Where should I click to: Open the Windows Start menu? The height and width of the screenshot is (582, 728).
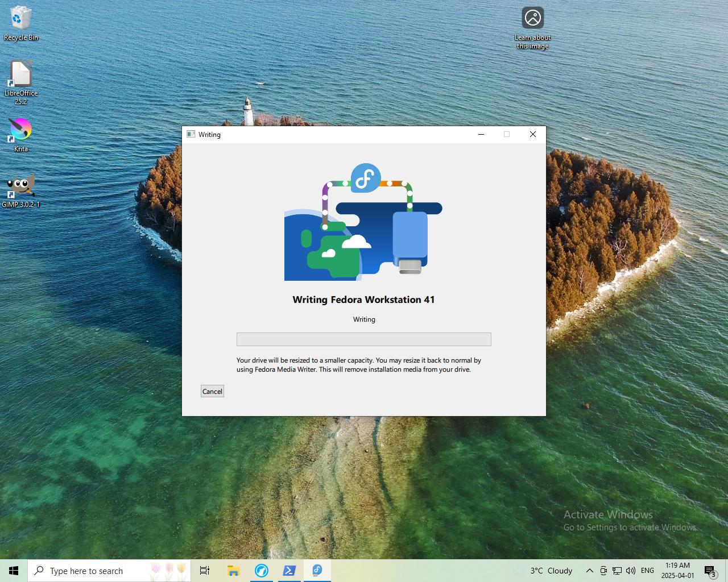(14, 571)
